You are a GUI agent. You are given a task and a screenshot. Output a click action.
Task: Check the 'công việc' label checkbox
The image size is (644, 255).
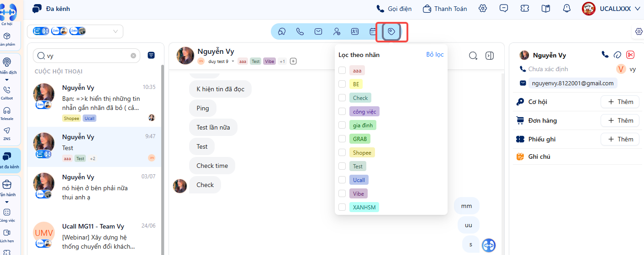point(342,111)
